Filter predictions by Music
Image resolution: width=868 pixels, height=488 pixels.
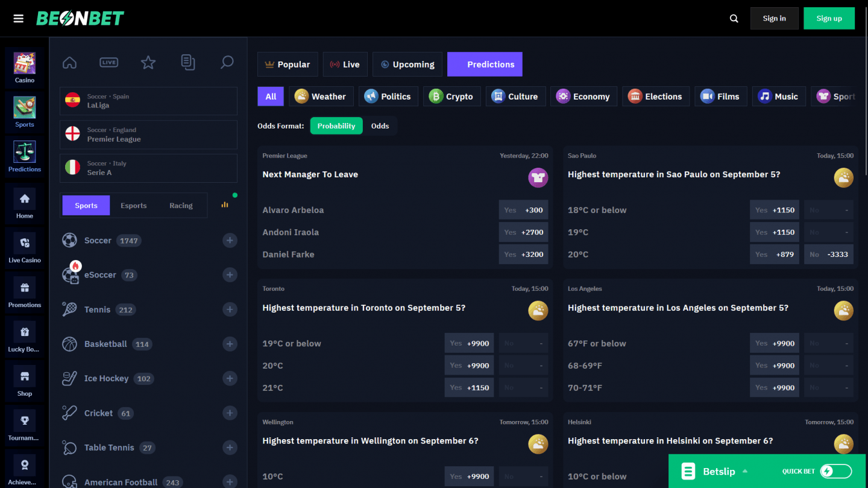[x=779, y=97]
